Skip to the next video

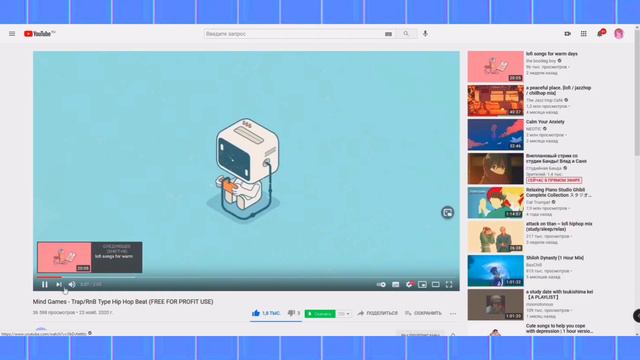coord(59,284)
